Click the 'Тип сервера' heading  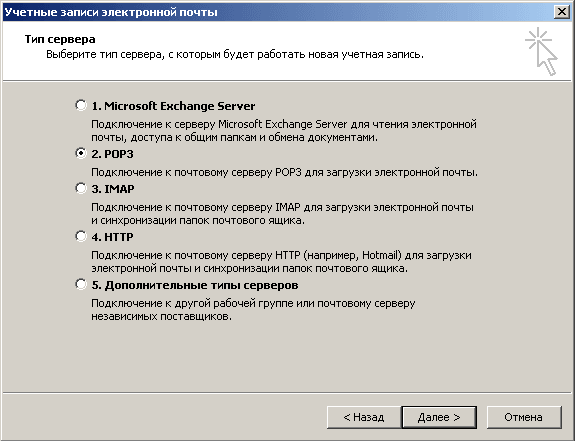(60, 39)
